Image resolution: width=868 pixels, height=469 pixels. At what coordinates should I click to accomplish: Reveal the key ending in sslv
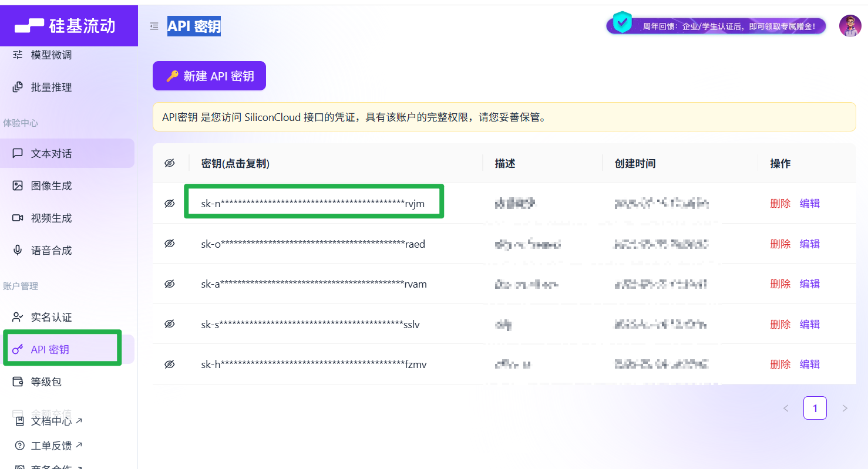[x=170, y=324]
